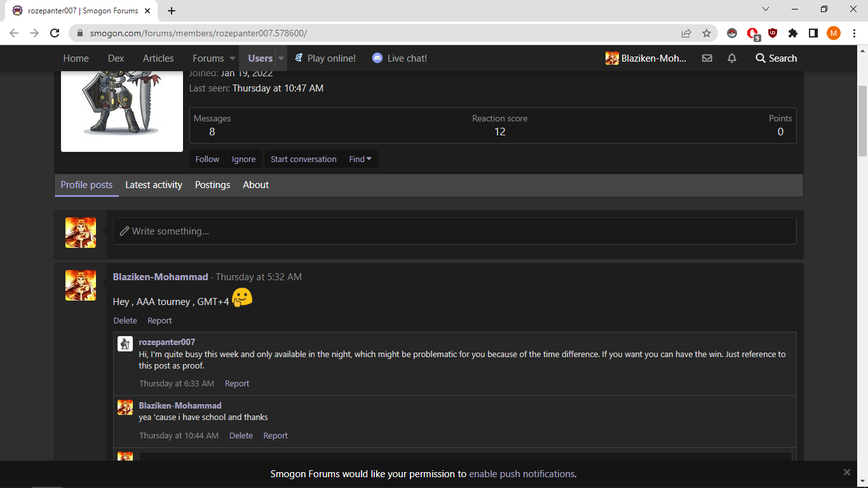This screenshot has width=868, height=488.
Task: Click Start conversation
Action: (304, 159)
